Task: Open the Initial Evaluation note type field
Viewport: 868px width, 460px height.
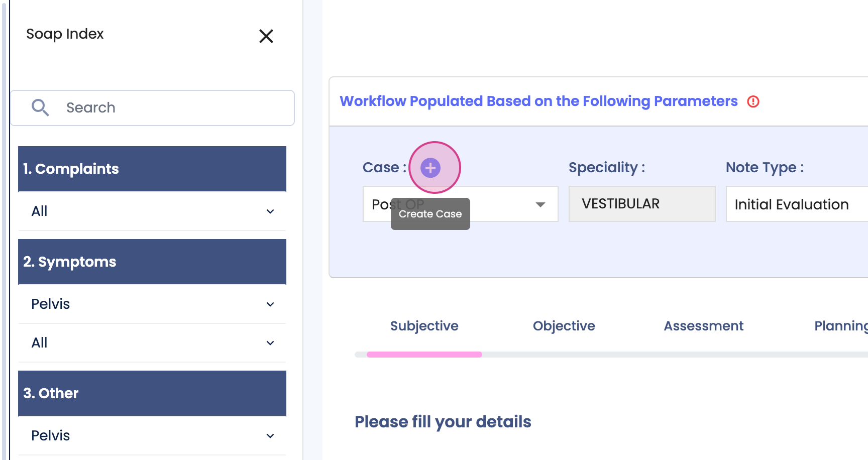Action: 796,204
